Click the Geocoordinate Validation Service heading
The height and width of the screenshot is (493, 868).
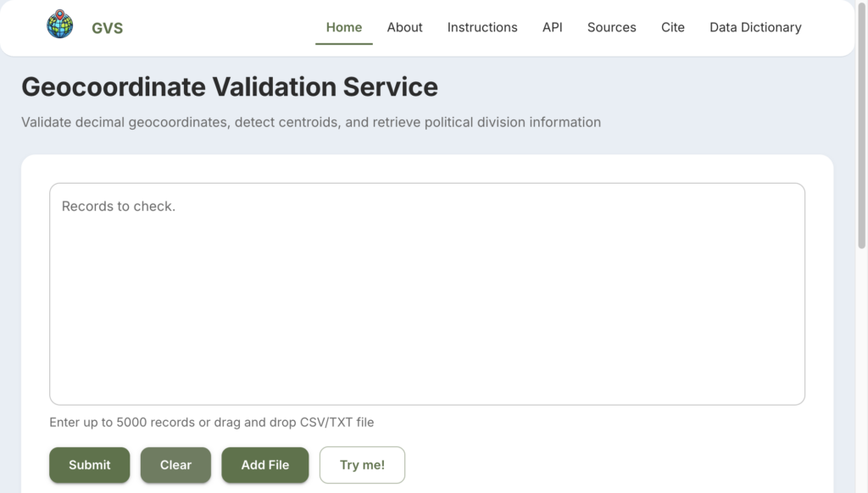coord(230,87)
